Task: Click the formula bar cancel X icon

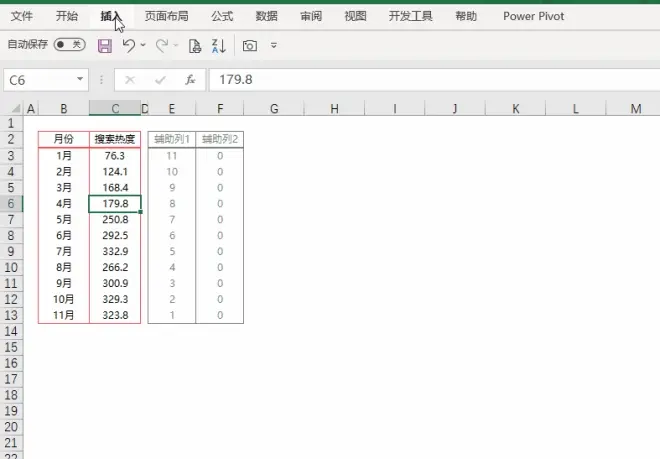Action: 130,80
